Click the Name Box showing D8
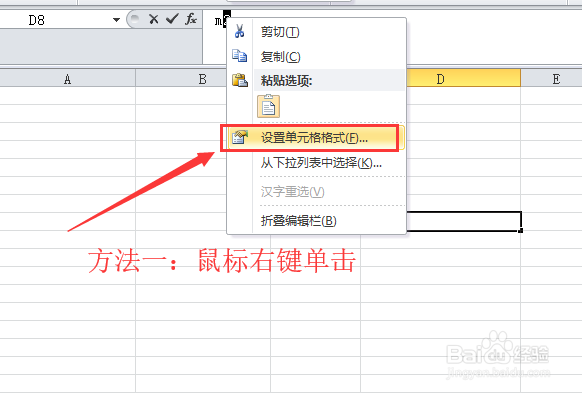The height and width of the screenshot is (393, 582). pyautogui.click(x=56, y=20)
